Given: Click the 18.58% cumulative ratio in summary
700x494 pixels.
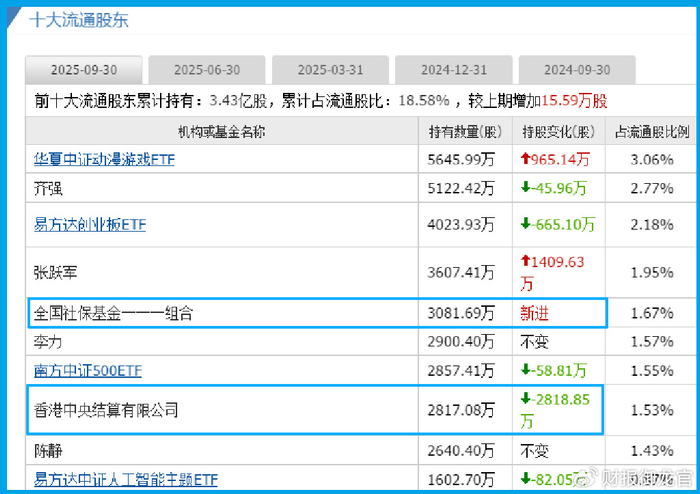Looking at the screenshot, I should [424, 101].
